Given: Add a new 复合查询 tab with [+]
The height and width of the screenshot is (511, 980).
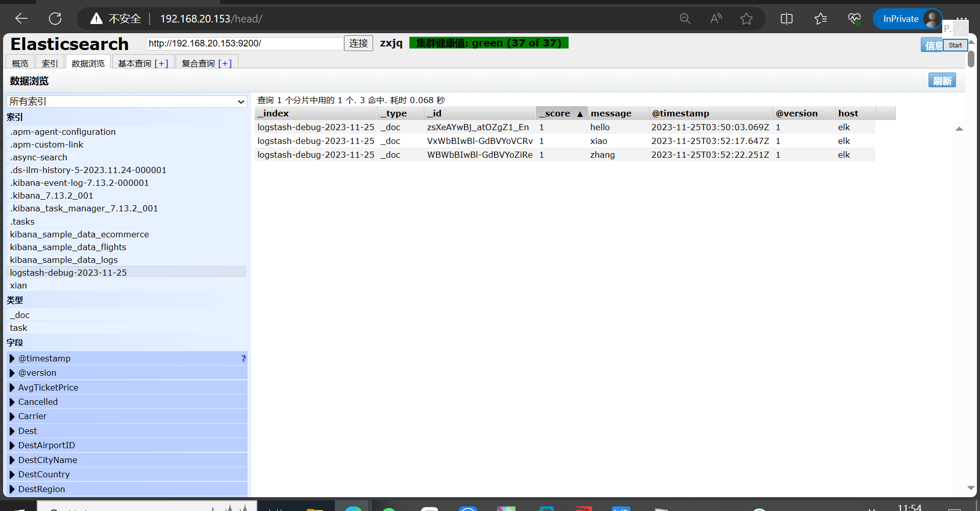Looking at the screenshot, I should tap(225, 63).
